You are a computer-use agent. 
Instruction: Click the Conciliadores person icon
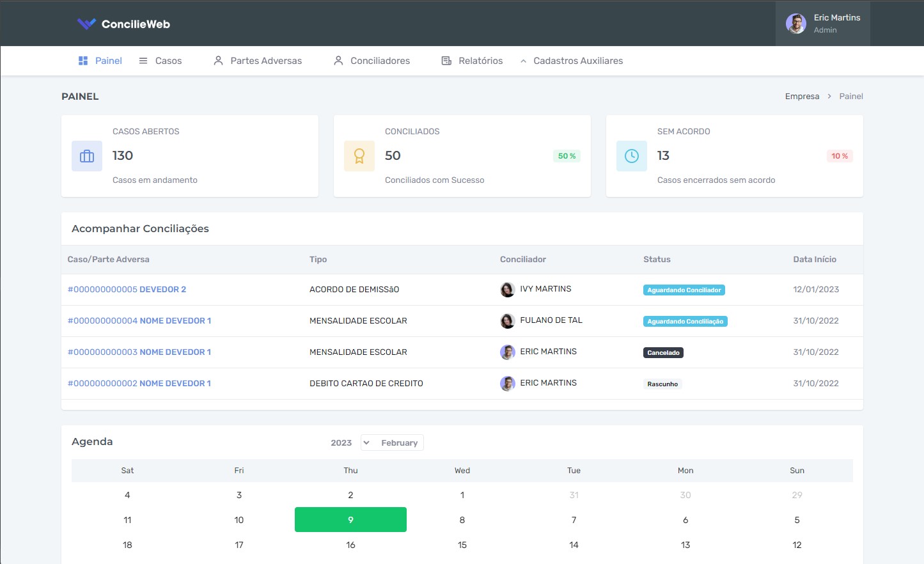(338, 61)
